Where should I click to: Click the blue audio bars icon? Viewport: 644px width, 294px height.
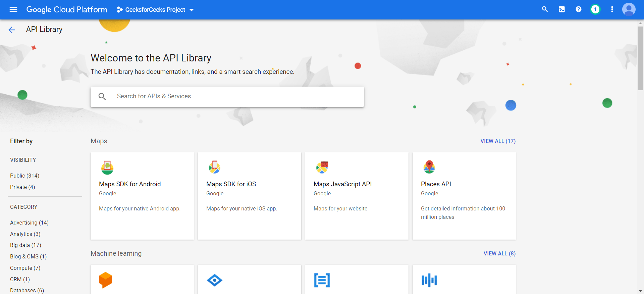coord(429,280)
